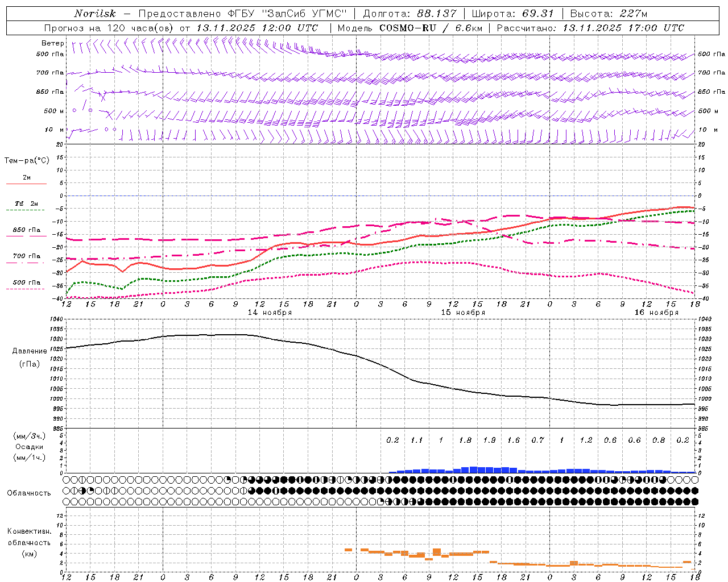Click the Ветер panel label
This screenshot has height=582, width=728.
52,43
